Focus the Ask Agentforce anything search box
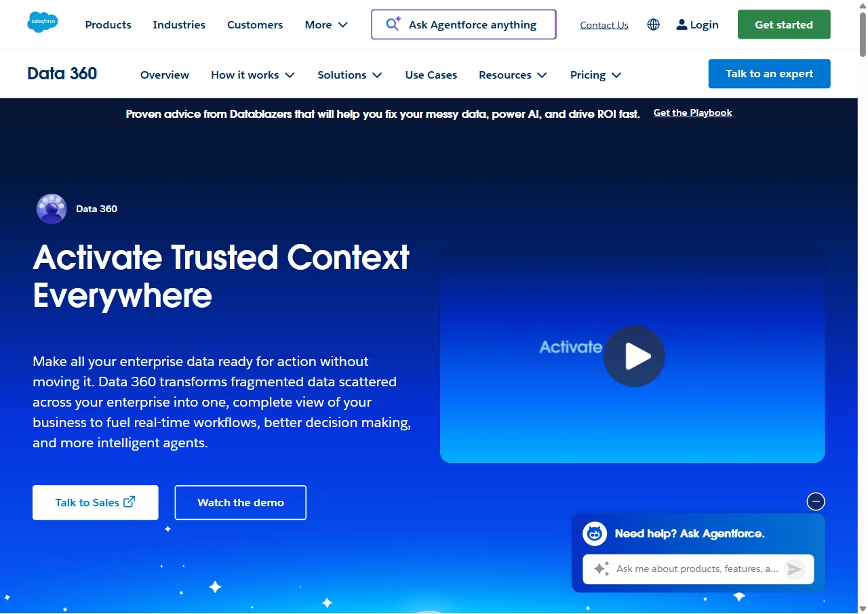 (464, 24)
